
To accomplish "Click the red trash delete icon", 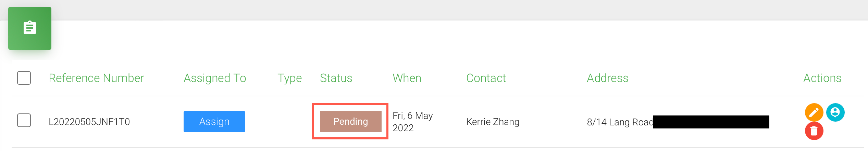I will (814, 131).
